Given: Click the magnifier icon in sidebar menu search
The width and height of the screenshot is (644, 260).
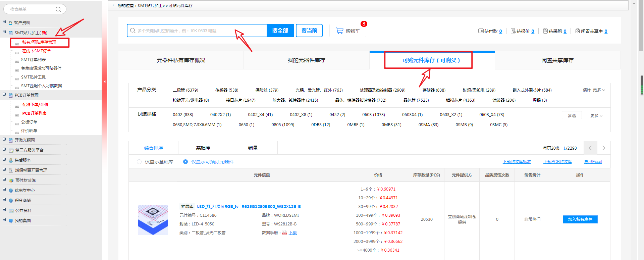Looking at the screenshot, I should coord(58,9).
